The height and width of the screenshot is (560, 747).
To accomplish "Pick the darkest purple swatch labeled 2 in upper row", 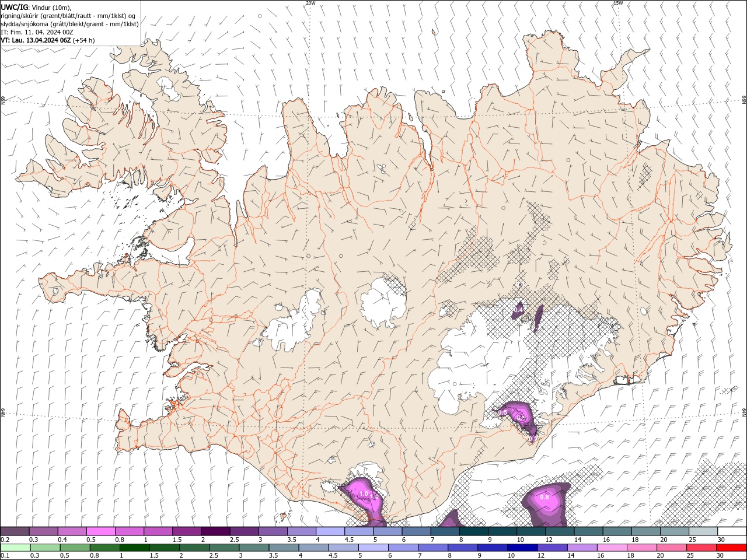I will [215, 531].
